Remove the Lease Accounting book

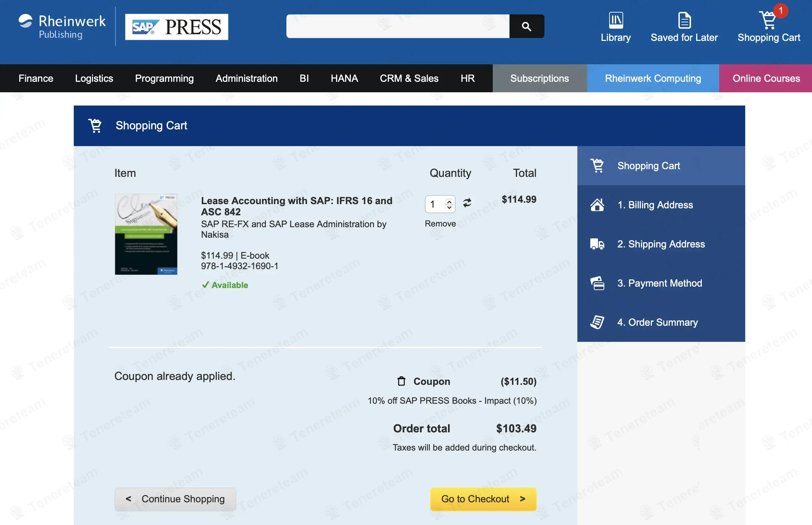tap(440, 224)
